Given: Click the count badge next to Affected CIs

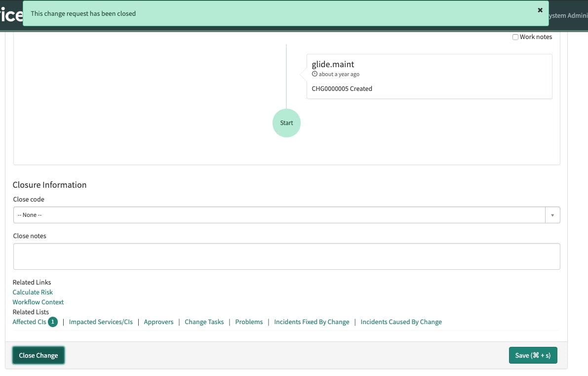Looking at the screenshot, I should pos(53,322).
